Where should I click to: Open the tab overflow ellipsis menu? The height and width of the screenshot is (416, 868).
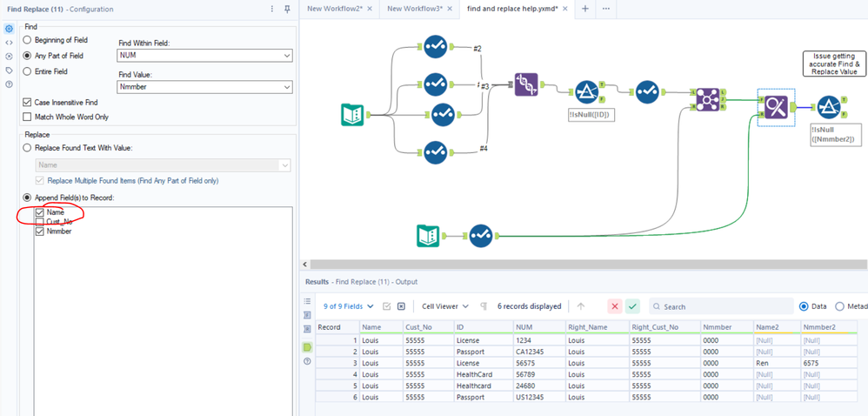click(605, 9)
